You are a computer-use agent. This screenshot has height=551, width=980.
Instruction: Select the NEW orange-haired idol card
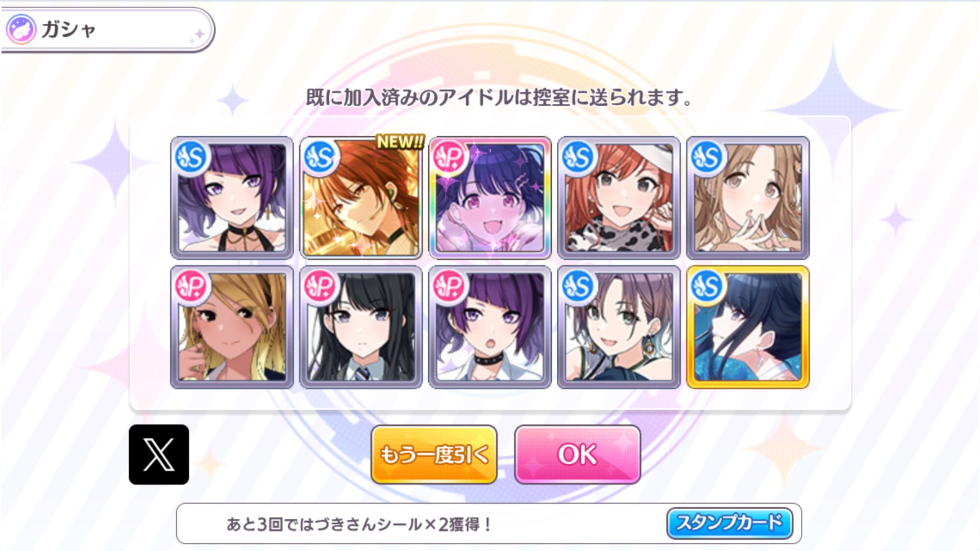361,198
